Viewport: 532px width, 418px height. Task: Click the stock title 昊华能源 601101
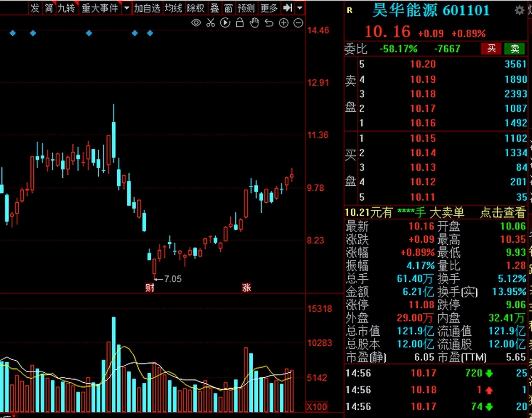[431, 10]
